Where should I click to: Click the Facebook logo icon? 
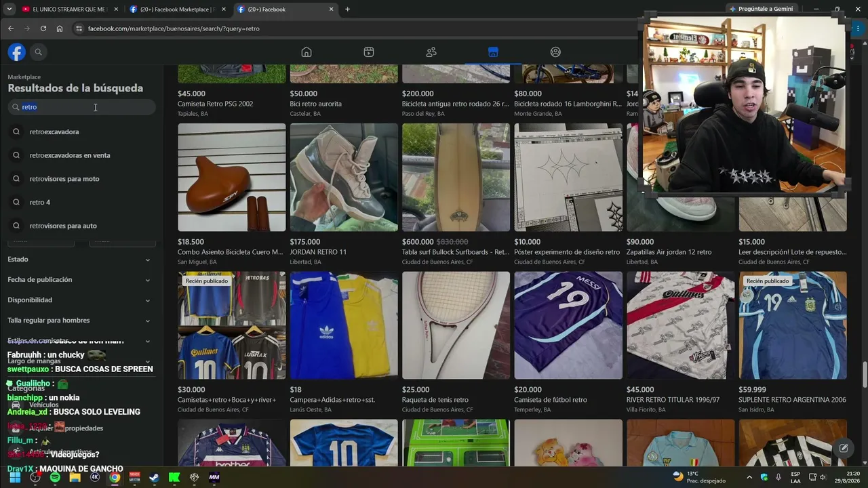click(x=17, y=52)
